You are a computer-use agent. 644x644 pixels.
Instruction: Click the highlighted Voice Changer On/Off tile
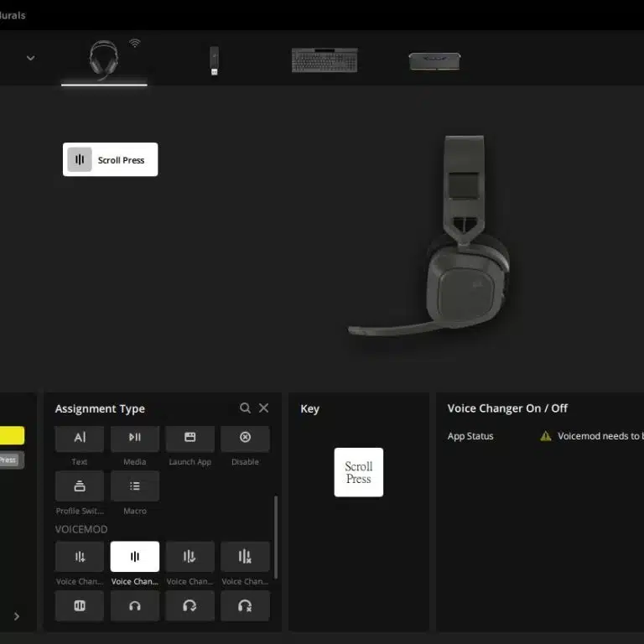[x=135, y=557]
